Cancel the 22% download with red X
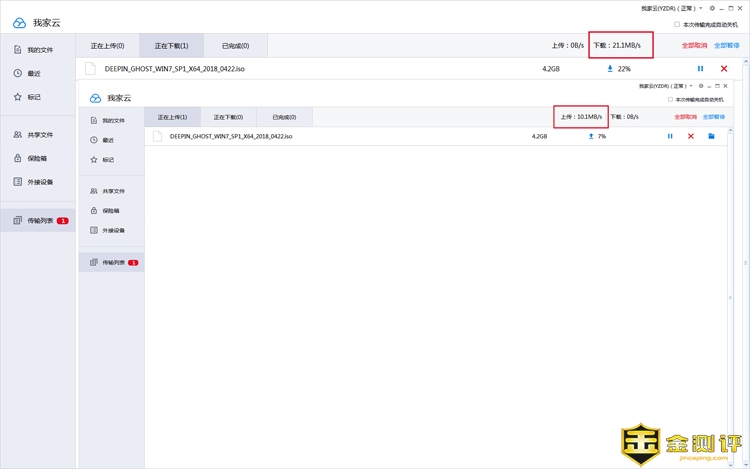The image size is (750, 469). [x=724, y=68]
